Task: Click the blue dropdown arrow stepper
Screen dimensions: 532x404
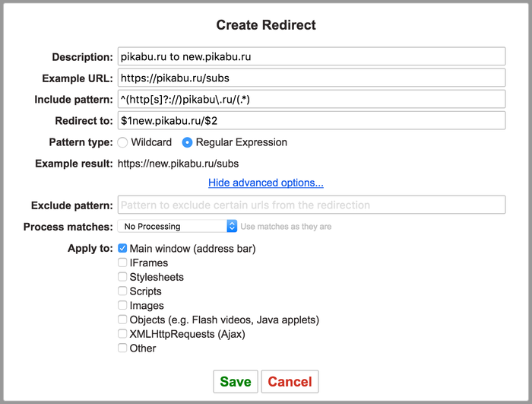Action: [232, 226]
